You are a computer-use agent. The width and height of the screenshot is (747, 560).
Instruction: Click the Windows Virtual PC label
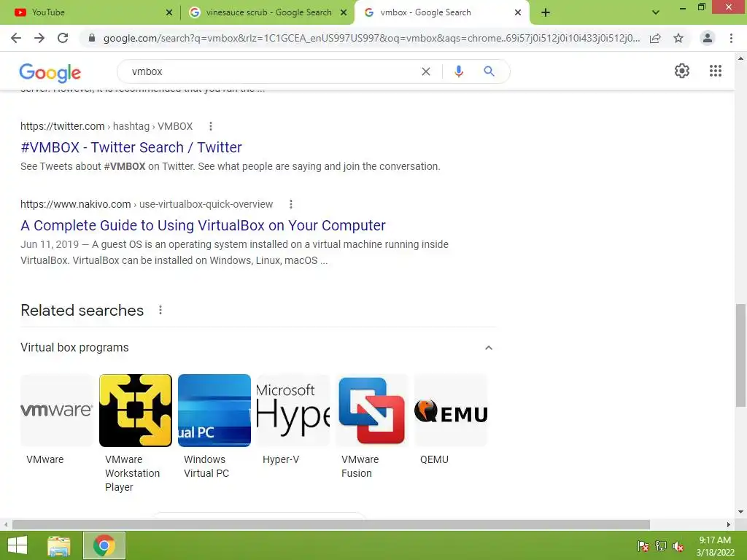(x=206, y=466)
